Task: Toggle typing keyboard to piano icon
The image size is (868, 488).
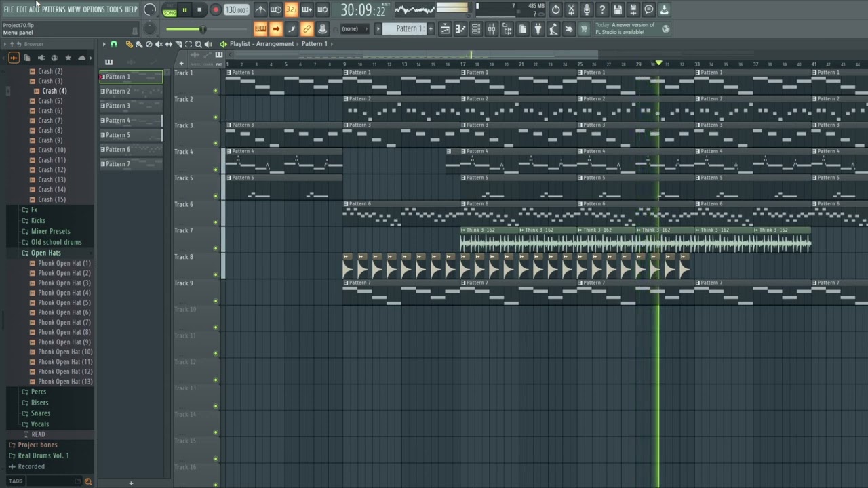Action: (x=260, y=28)
